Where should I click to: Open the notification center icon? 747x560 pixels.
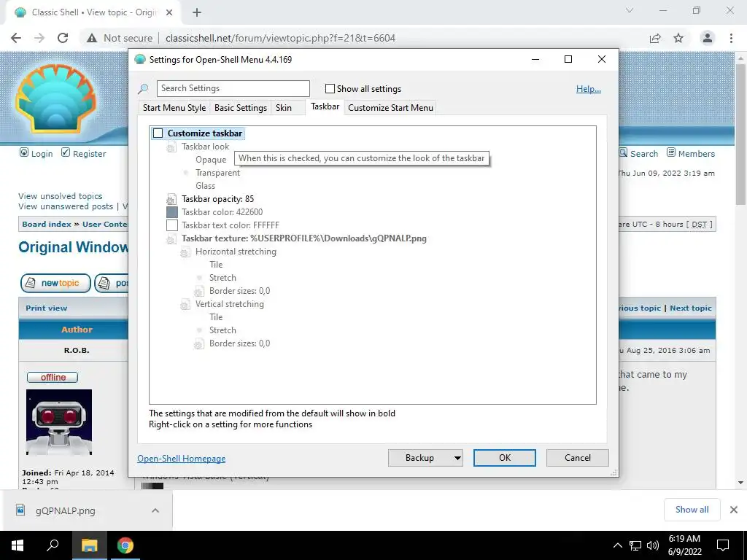(723, 545)
